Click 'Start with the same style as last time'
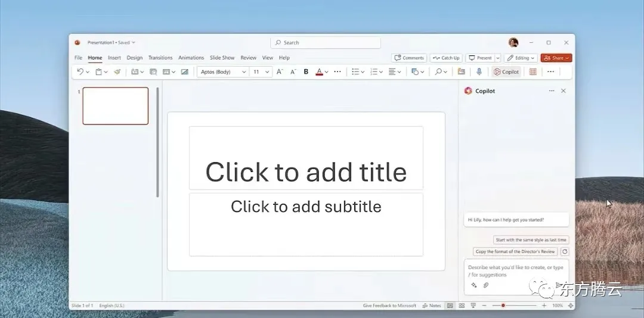This screenshot has height=318, width=644. click(531, 240)
